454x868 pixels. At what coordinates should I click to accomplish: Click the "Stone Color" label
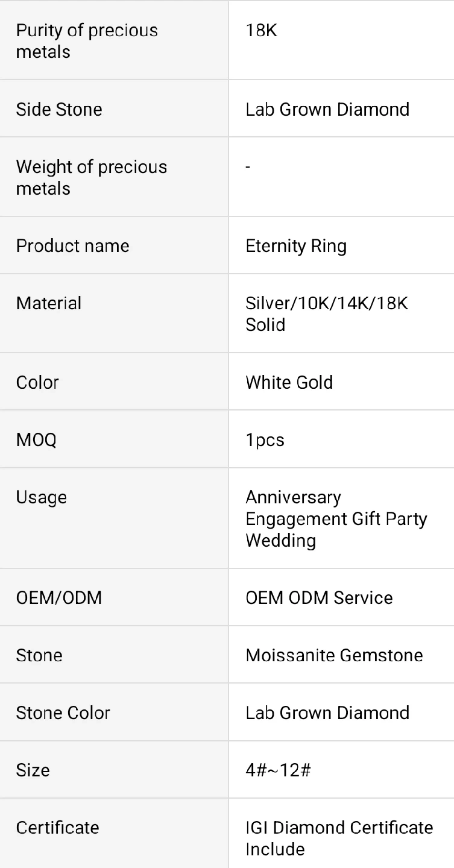click(x=63, y=712)
